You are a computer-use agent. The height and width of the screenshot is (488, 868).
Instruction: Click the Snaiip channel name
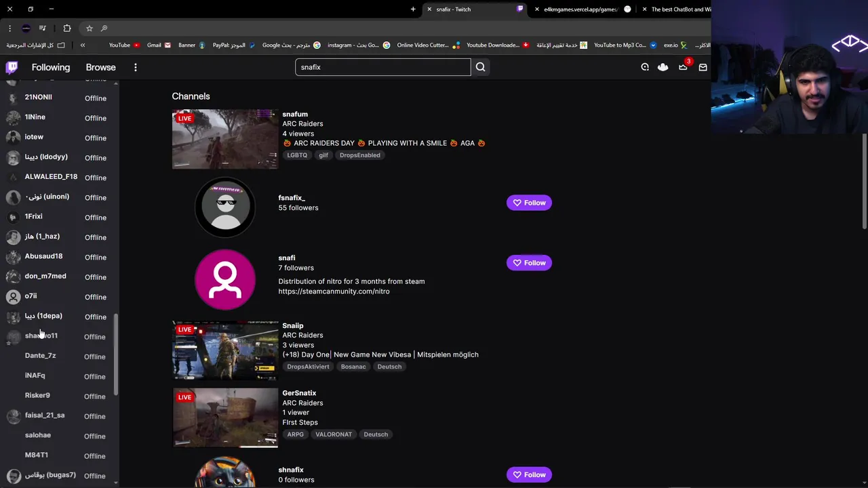pos(293,325)
